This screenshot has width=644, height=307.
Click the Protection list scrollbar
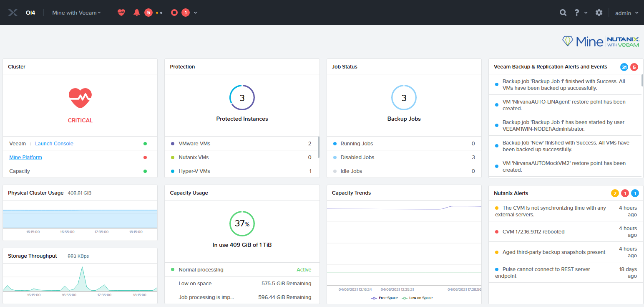pyautogui.click(x=318, y=147)
